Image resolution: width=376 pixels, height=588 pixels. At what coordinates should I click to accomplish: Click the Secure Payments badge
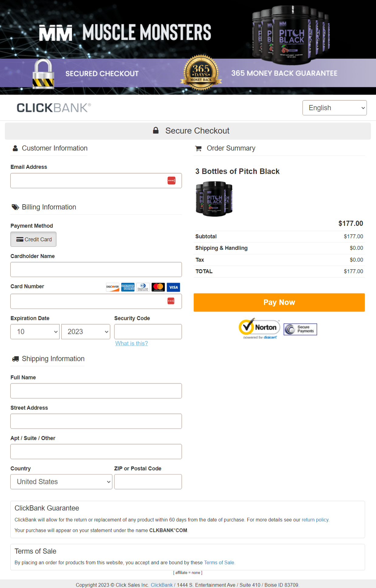point(300,329)
